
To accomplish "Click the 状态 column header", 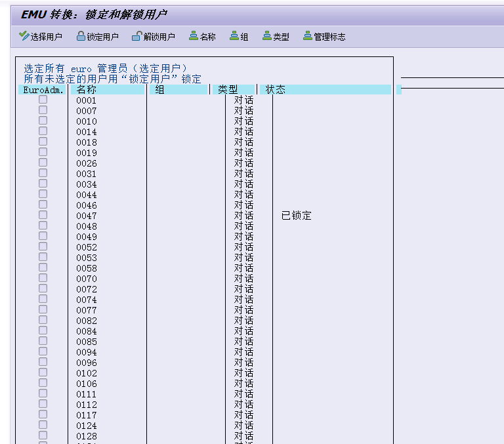I will [x=325, y=90].
